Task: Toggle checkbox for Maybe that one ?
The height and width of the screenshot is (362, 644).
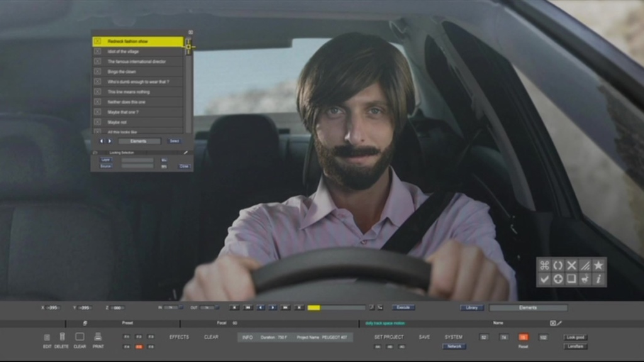Action: pos(97,112)
